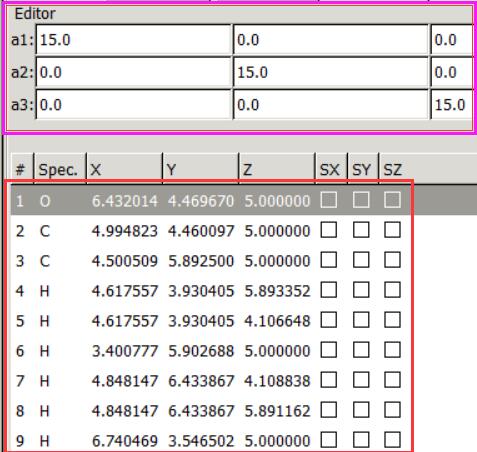
Task: Sort by the X column header
Action: coord(125,169)
